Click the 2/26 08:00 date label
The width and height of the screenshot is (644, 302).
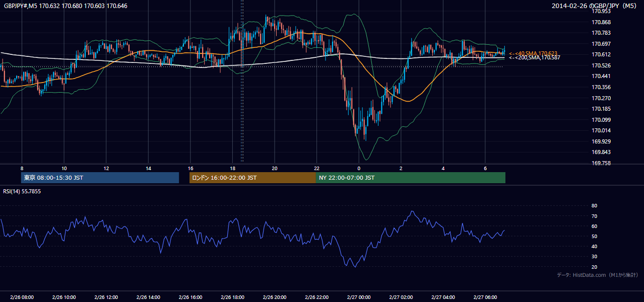[x=22, y=297]
